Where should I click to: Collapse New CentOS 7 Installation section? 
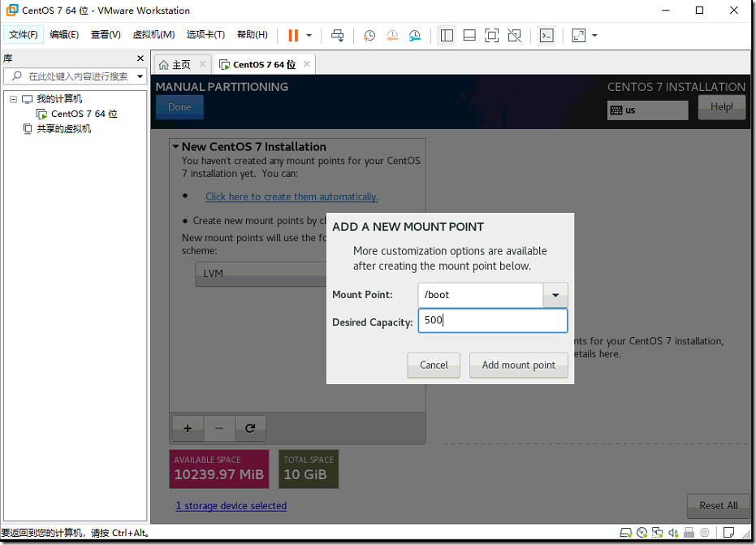(176, 146)
